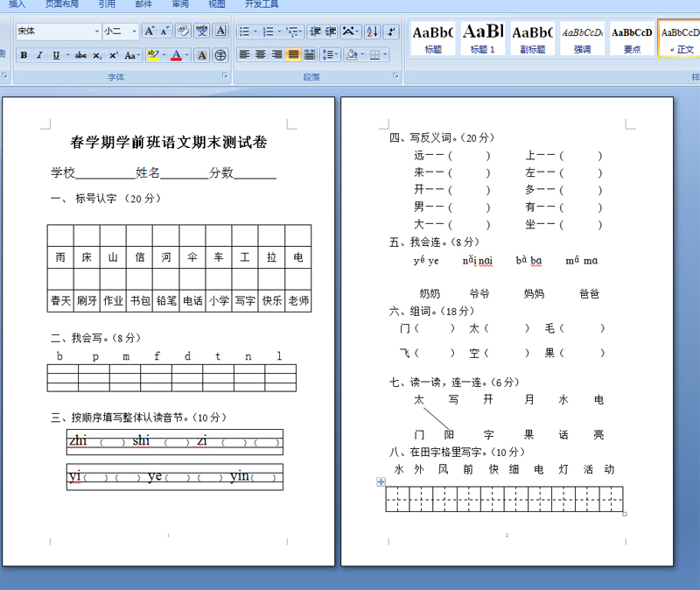Click the heading 四、写反义词
Image resolution: width=700 pixels, height=590 pixels.
click(442, 138)
